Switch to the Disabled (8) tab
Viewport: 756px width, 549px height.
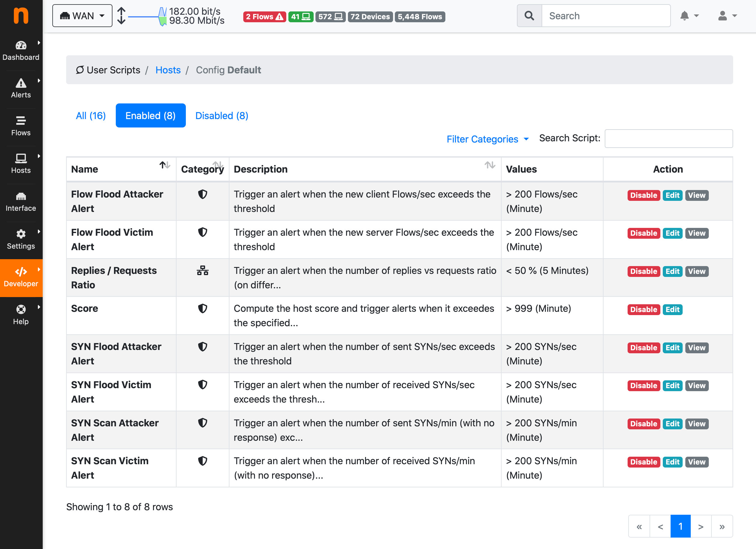pos(222,116)
